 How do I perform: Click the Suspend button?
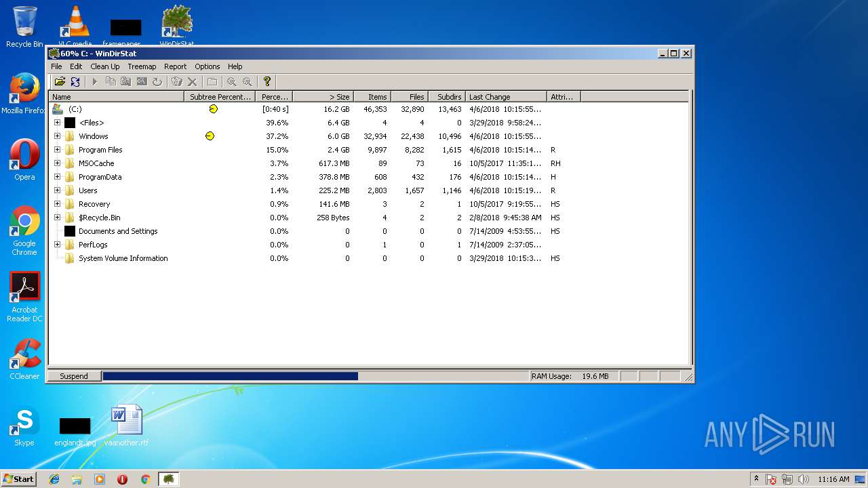pos(74,376)
